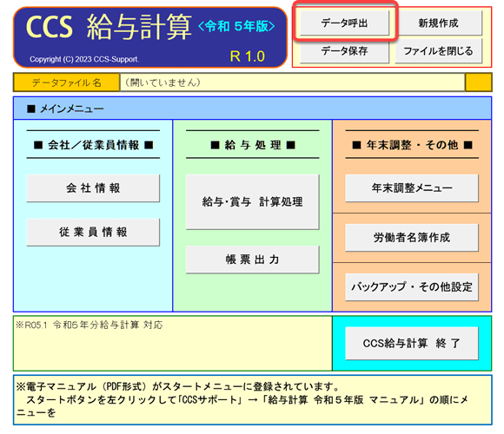Open 年末調整メニュー
Image resolution: width=504 pixels, height=434 pixels.
click(x=412, y=188)
